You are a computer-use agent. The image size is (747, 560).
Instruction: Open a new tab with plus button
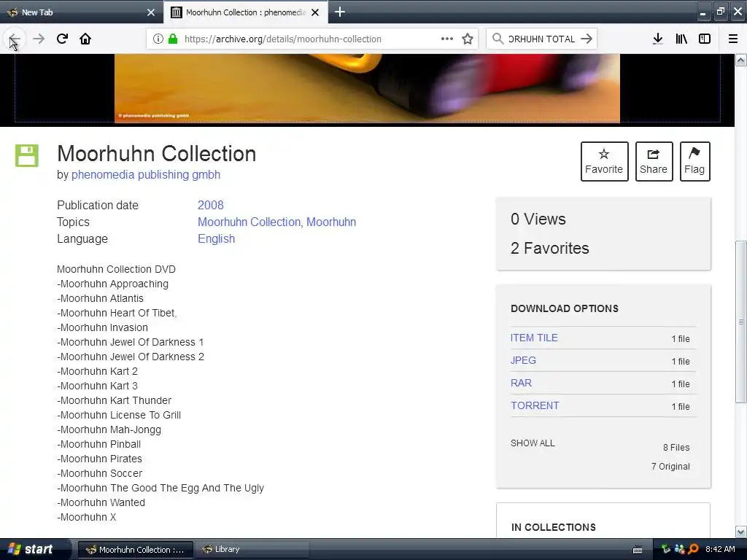[340, 12]
